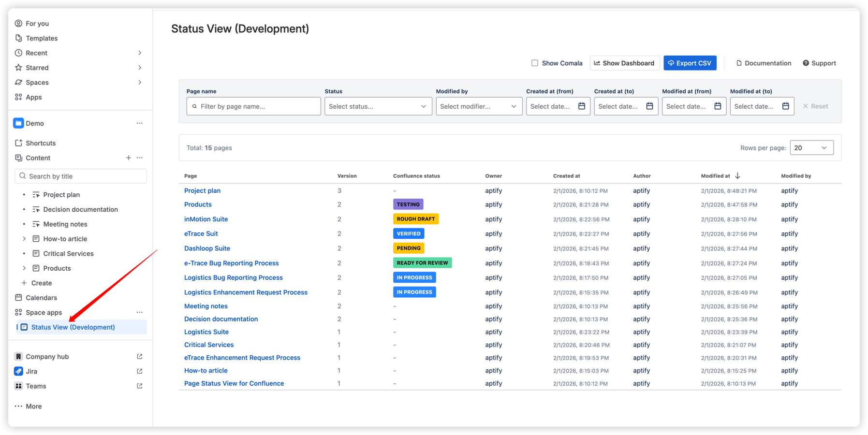Screen dimensions: 868x435
Task: Open the Select modifier dropdown
Action: pos(478,106)
